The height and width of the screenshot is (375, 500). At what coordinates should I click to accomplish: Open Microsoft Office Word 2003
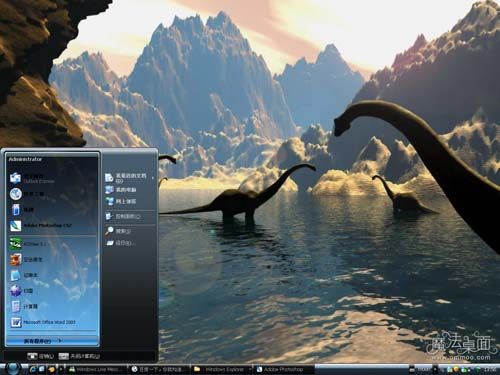click(x=52, y=322)
